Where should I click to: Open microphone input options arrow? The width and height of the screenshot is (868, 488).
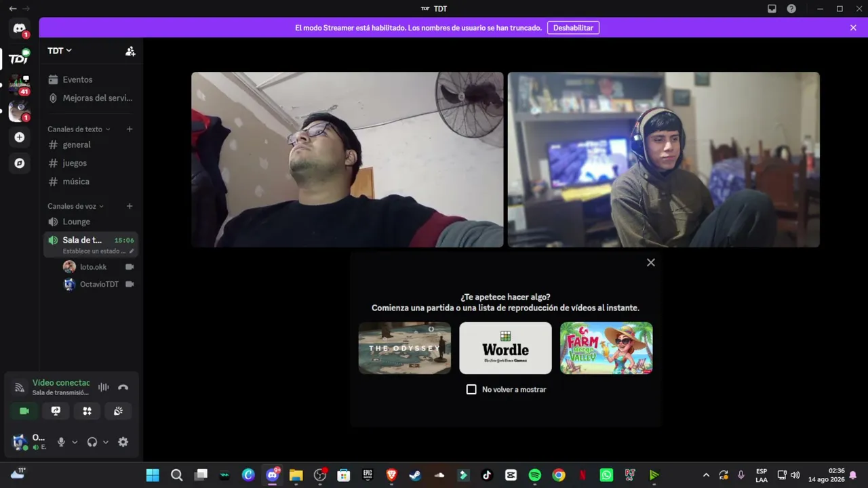tap(75, 442)
